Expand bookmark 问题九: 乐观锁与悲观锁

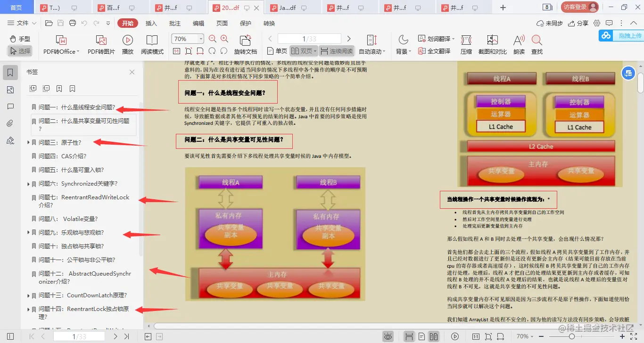[x=28, y=232]
